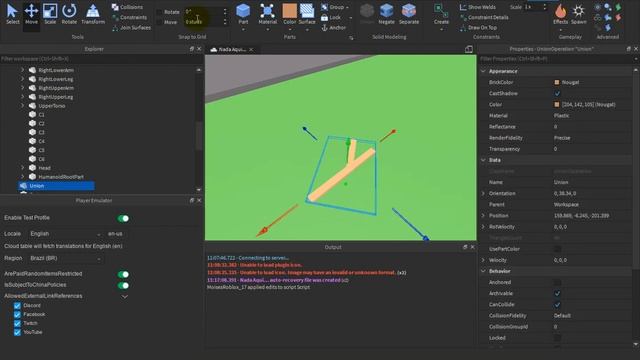Image resolution: width=640 pixels, height=360 pixels.
Task: Open the Region dropdown
Action: 65,258
